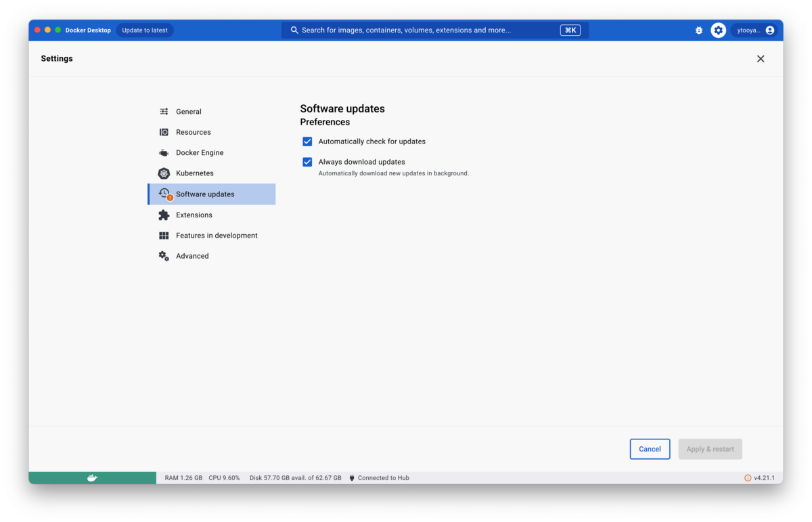The width and height of the screenshot is (812, 522).
Task: Uncheck Automatically check for updates
Action: [307, 142]
